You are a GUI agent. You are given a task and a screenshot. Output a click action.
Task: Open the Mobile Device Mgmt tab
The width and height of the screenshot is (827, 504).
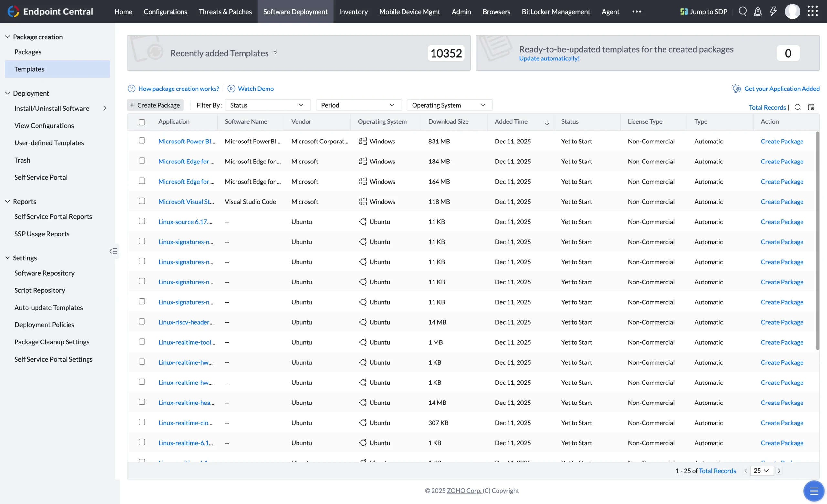(x=410, y=11)
